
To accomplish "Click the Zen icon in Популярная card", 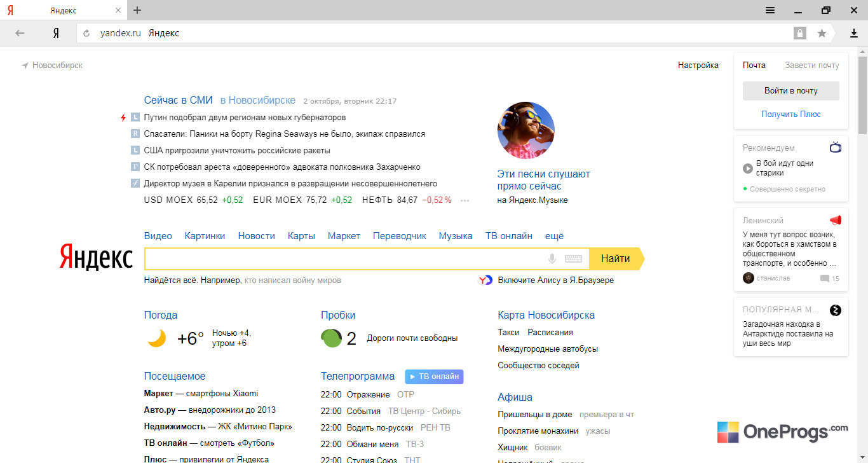I will (x=836, y=310).
